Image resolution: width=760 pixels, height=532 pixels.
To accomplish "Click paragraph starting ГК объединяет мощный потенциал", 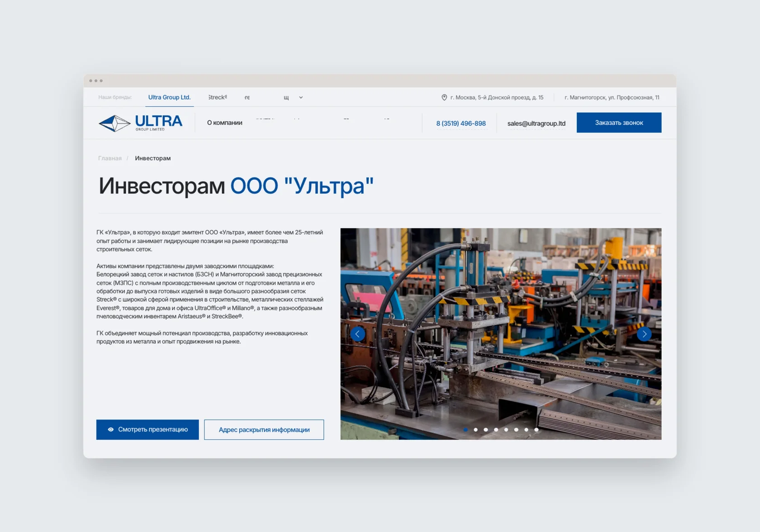I will (x=202, y=337).
